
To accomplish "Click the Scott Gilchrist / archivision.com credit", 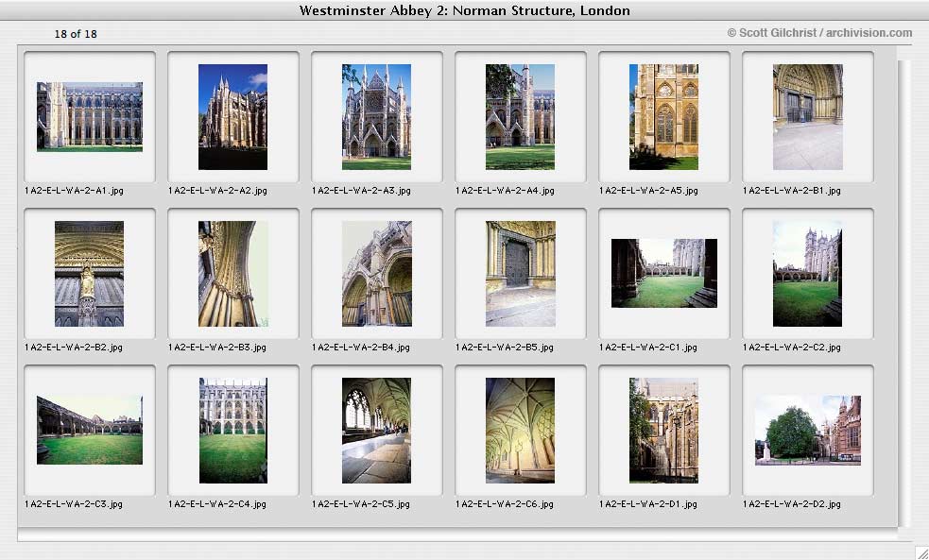I will pyautogui.click(x=819, y=33).
